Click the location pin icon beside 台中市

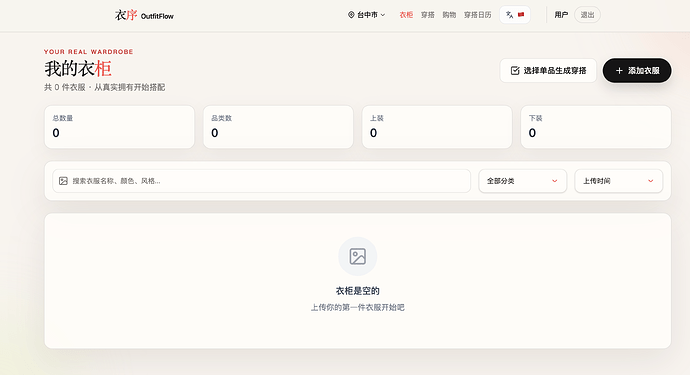click(x=351, y=15)
